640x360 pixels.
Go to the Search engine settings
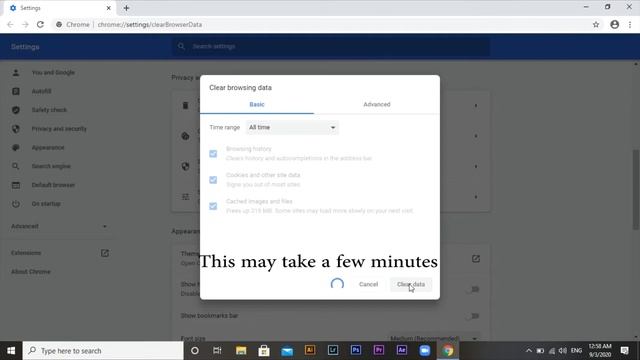51,167
